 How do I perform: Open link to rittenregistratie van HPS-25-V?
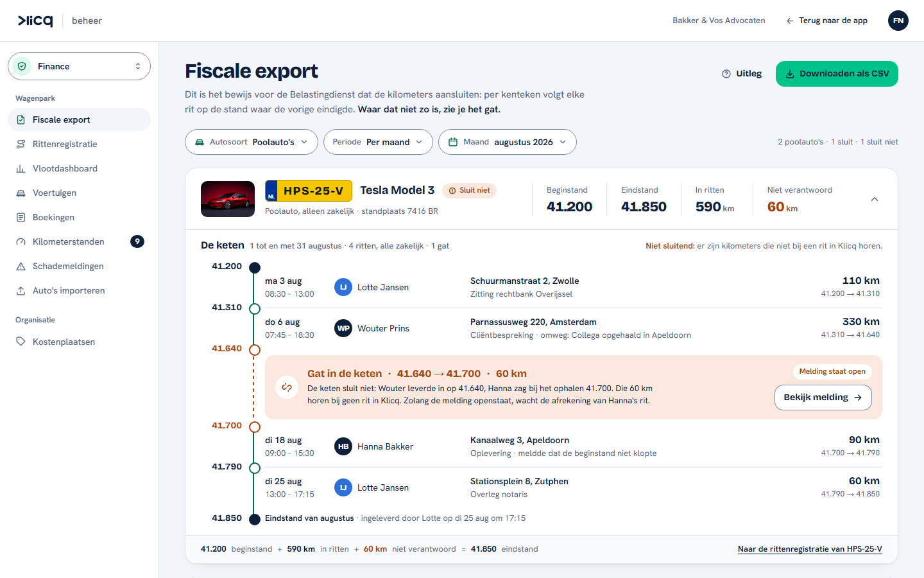810,549
